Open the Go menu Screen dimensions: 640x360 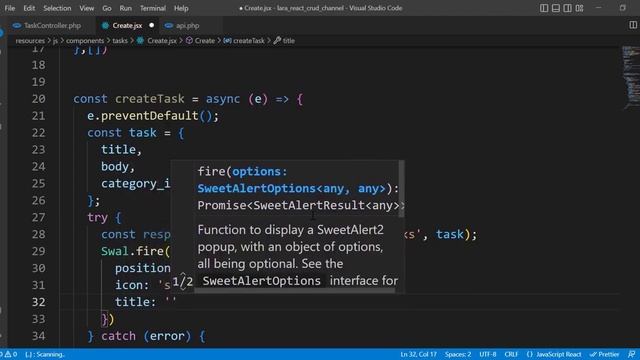(107, 8)
